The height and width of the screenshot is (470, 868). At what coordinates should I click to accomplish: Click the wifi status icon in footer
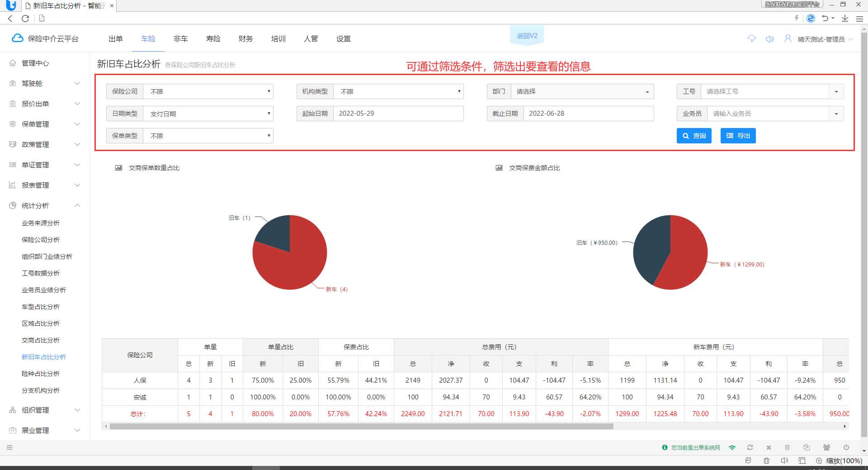coord(732,447)
